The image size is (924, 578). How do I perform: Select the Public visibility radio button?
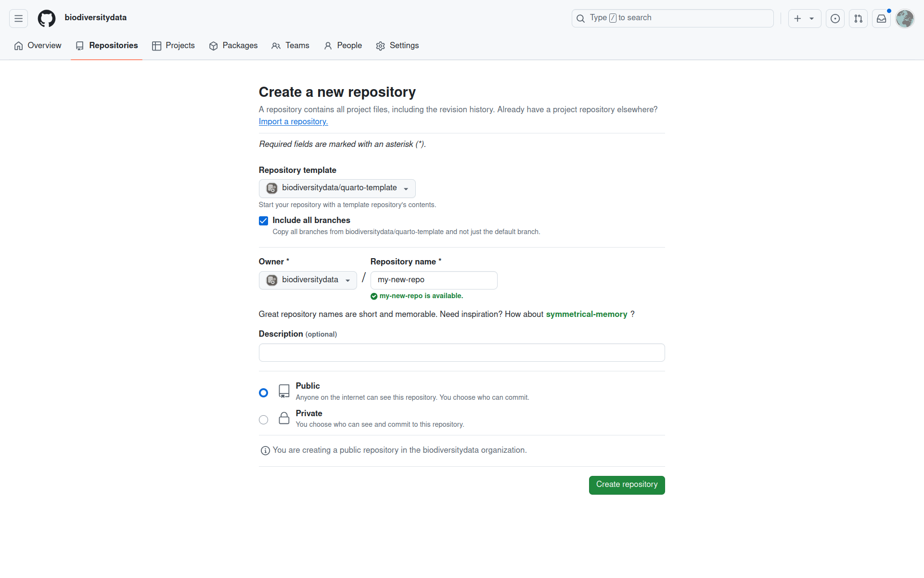tap(263, 393)
